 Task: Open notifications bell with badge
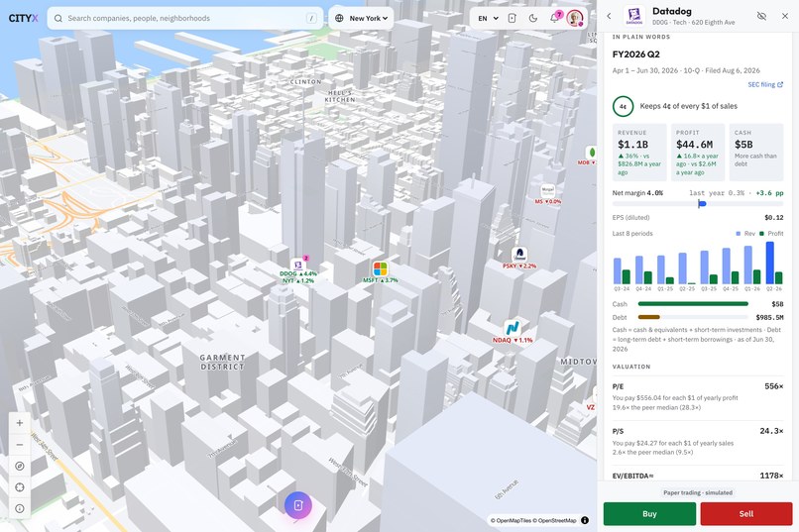554,18
